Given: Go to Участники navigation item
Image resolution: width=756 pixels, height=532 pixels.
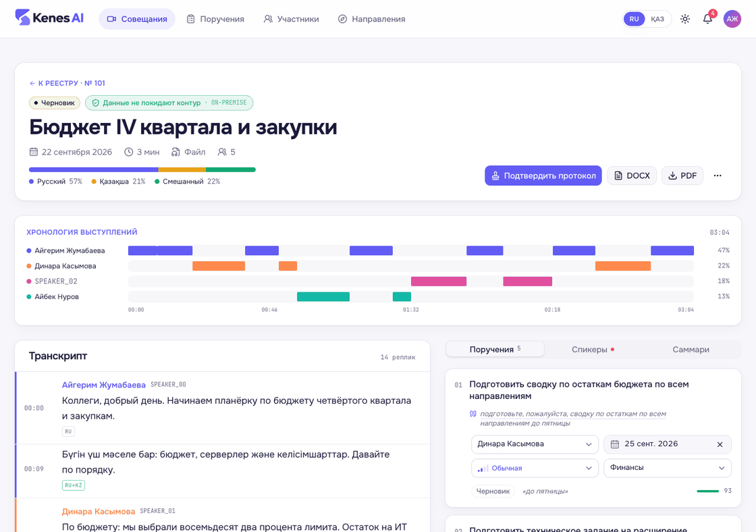Looking at the screenshot, I should (291, 19).
